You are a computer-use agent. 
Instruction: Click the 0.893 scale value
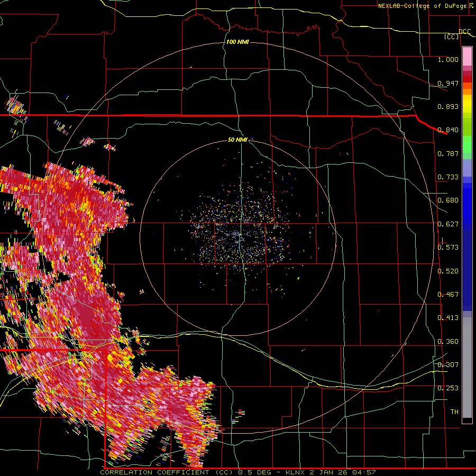(x=448, y=106)
